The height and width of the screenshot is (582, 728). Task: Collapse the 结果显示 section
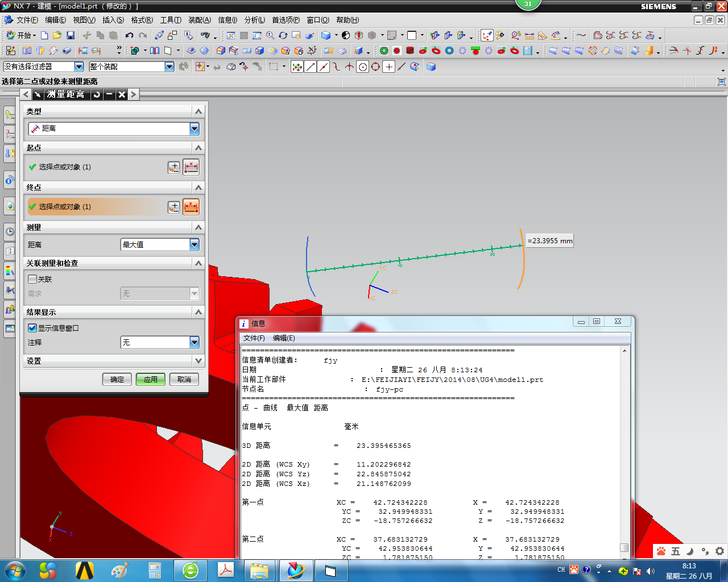tap(198, 312)
